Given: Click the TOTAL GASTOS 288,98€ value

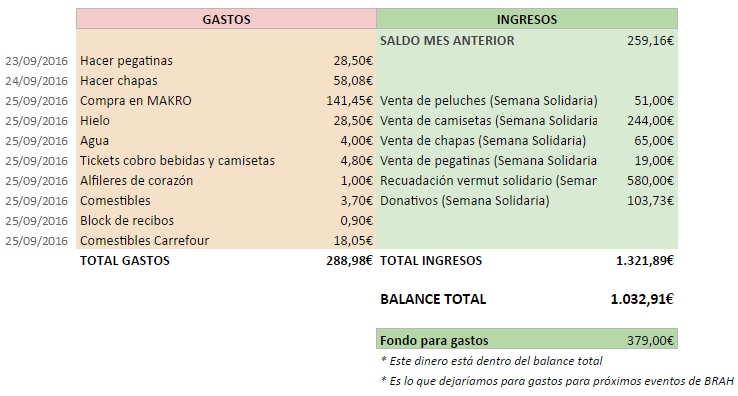Looking at the screenshot, I should [x=349, y=260].
